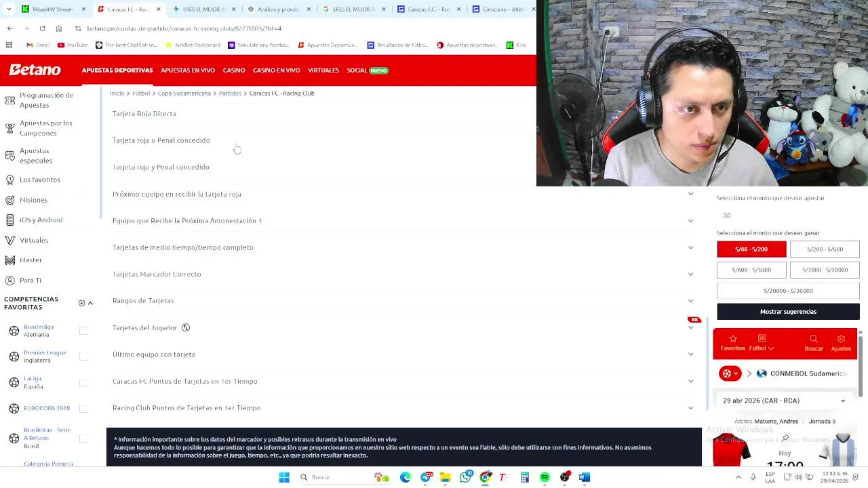This screenshot has height=488, width=868.
Task: Open Word from the taskbar
Action: click(585, 477)
